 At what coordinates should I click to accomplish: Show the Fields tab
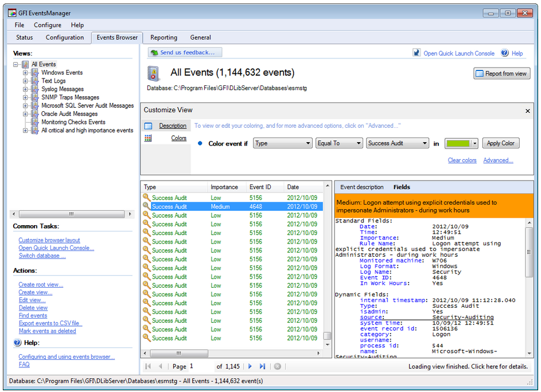[402, 187]
